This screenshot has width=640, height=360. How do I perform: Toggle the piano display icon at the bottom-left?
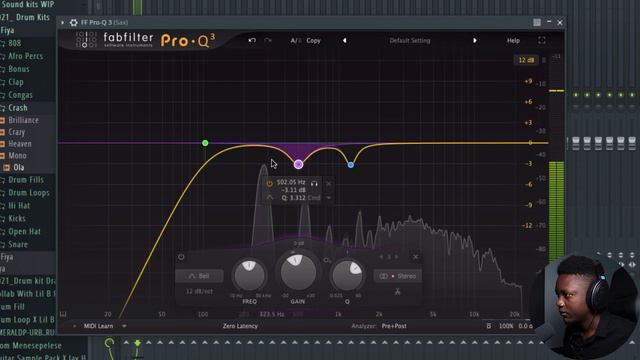coord(63,314)
